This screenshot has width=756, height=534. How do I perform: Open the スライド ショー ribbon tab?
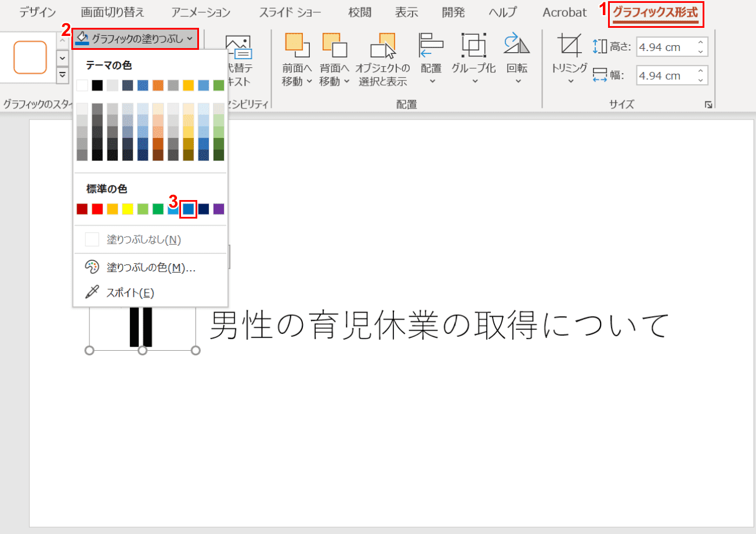pos(290,12)
